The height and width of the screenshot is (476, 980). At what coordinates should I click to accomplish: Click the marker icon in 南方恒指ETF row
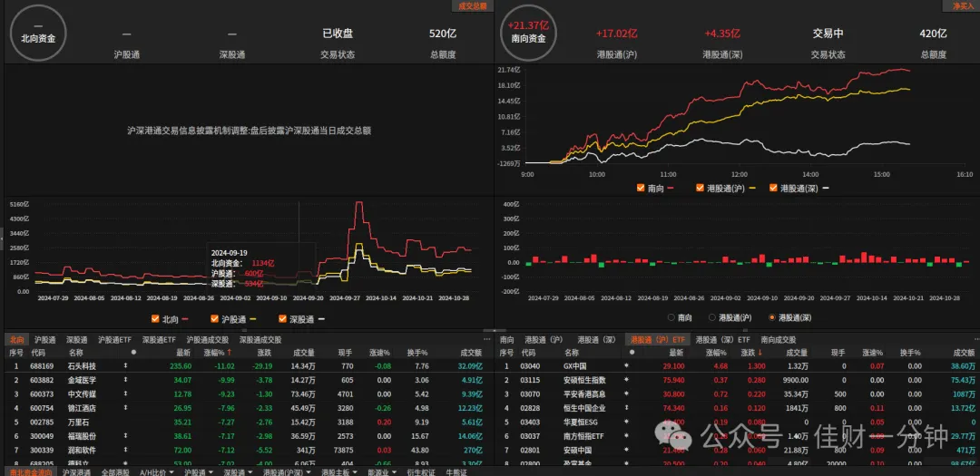click(627, 436)
